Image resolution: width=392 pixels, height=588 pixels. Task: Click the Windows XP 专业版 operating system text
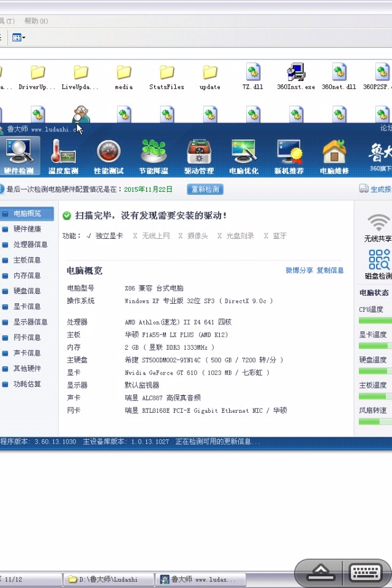pos(198,301)
